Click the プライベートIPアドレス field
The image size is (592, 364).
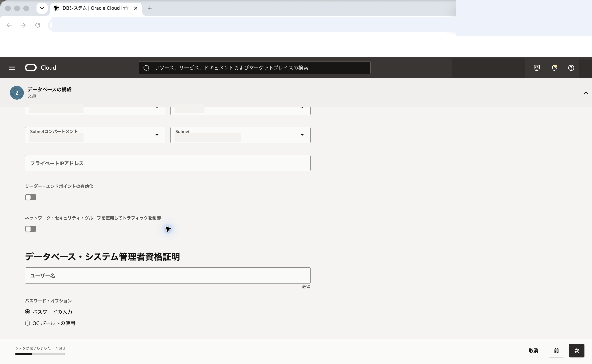tap(168, 163)
